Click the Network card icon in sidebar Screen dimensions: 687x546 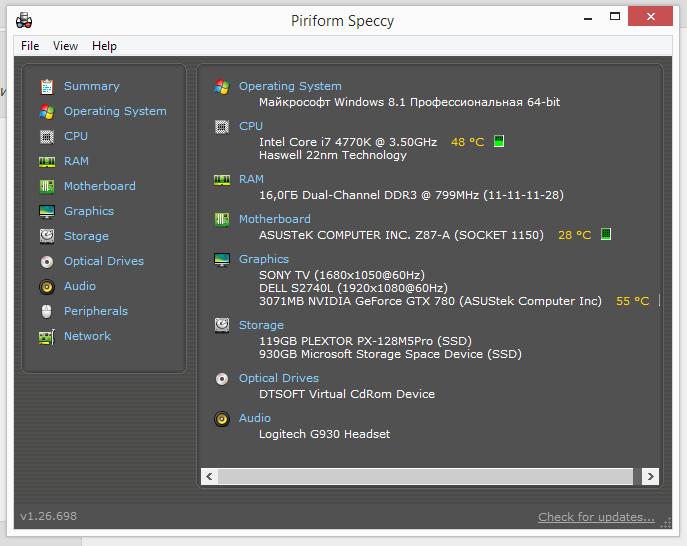coord(46,337)
